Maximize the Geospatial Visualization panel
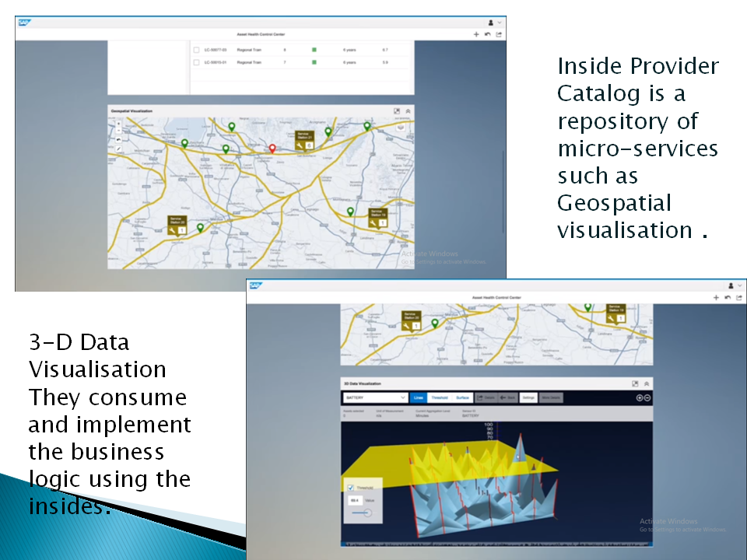Viewport: 747px width, 560px height. (x=396, y=111)
